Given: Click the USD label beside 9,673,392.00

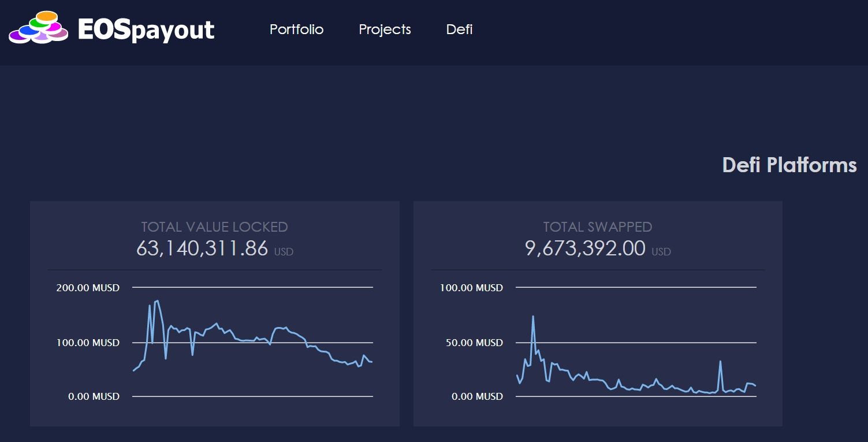Looking at the screenshot, I should click(x=661, y=252).
